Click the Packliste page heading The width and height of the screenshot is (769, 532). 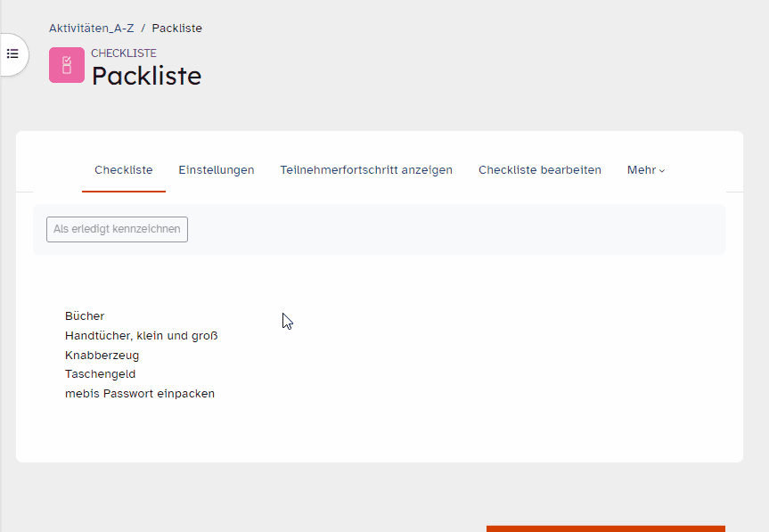pos(147,76)
